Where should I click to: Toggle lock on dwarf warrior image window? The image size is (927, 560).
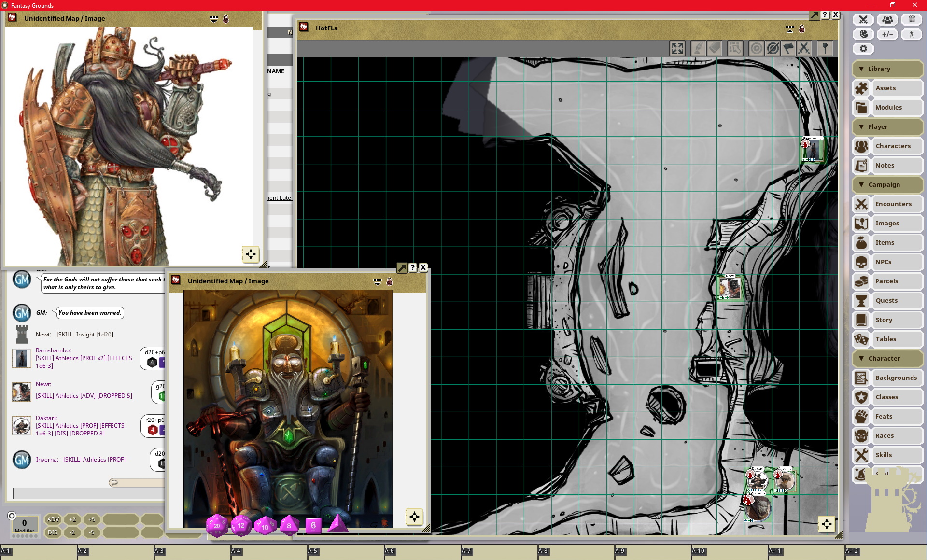click(x=225, y=19)
